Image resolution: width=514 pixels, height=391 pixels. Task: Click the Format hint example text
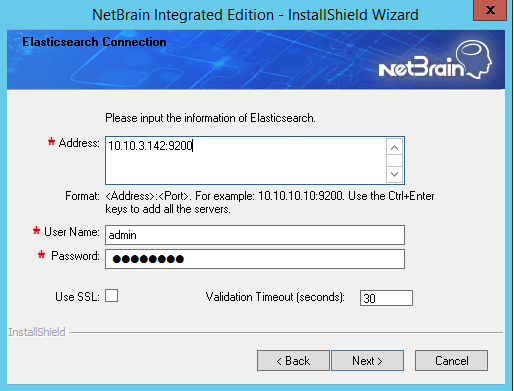point(270,202)
